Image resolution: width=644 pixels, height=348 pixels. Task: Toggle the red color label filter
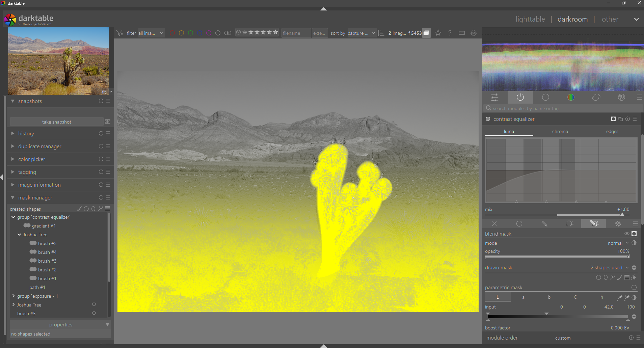tap(172, 33)
